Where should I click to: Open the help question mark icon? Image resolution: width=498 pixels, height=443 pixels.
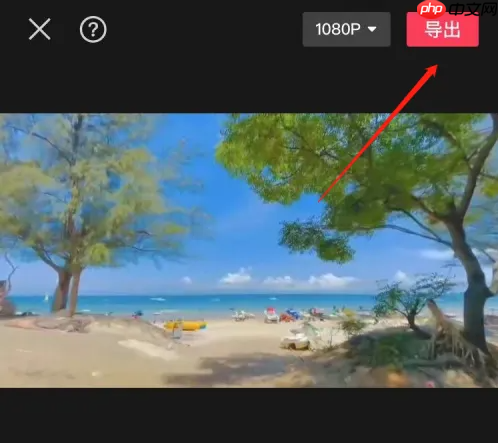coord(93,29)
